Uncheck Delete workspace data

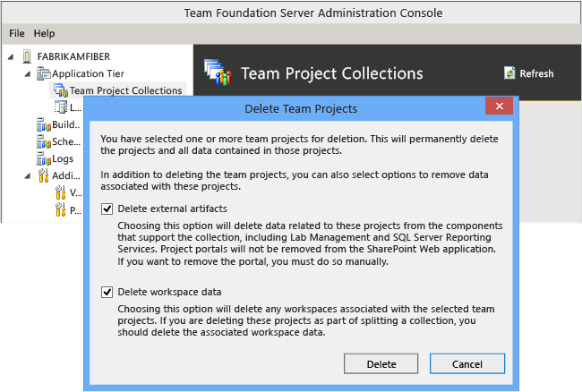[107, 293]
